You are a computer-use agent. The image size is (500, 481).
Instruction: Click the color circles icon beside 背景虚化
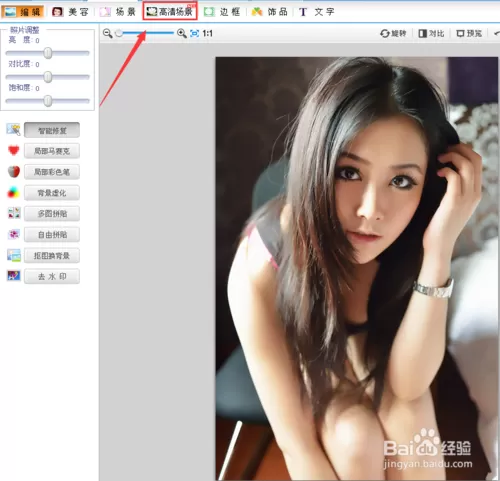point(13,192)
